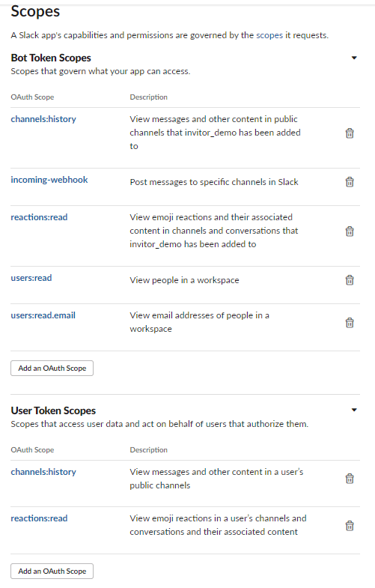Image resolution: width=375 pixels, height=588 pixels.
Task: Delete the bot channels:history scope via trash icon
Action: click(x=349, y=133)
